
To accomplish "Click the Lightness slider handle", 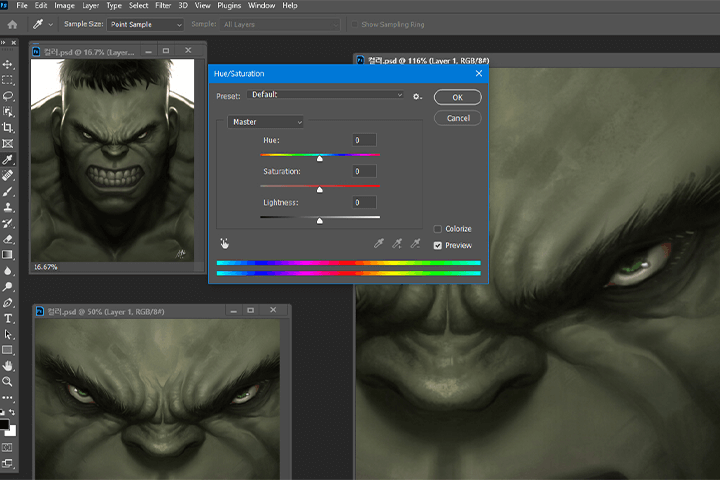I will point(320,221).
